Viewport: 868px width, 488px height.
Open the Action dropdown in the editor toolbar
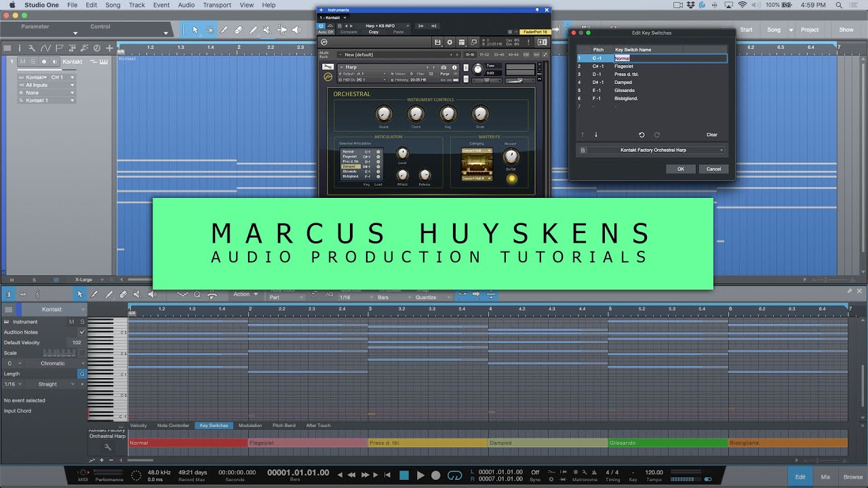tap(245, 294)
